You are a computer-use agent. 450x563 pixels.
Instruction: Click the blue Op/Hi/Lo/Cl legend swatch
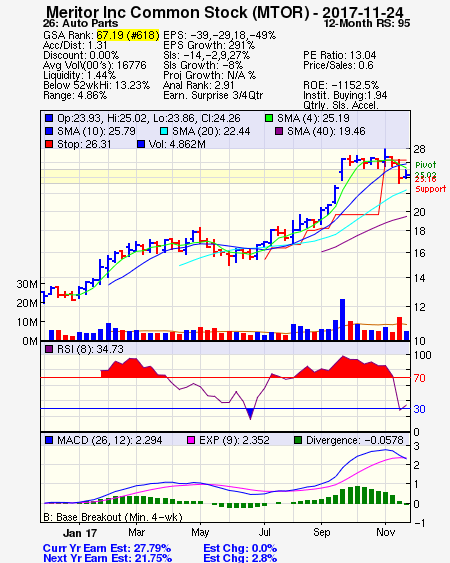[x=49, y=118]
